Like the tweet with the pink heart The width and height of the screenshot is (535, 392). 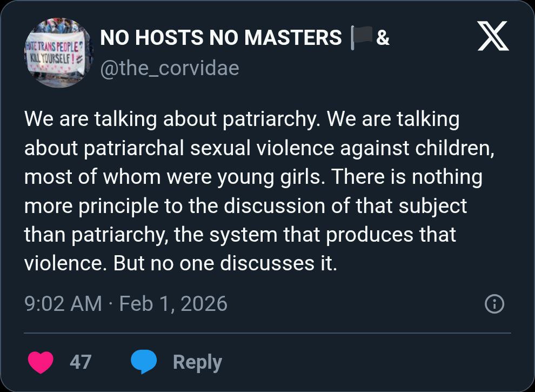[41, 362]
